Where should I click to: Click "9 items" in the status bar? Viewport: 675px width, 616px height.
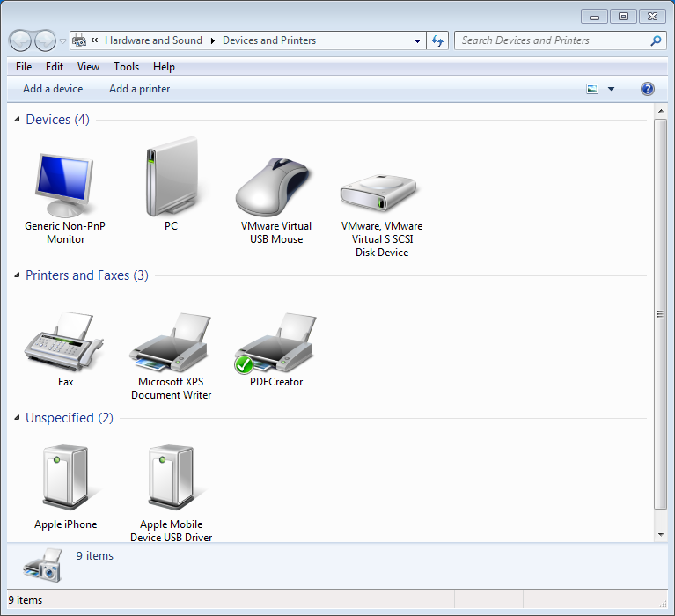26,600
